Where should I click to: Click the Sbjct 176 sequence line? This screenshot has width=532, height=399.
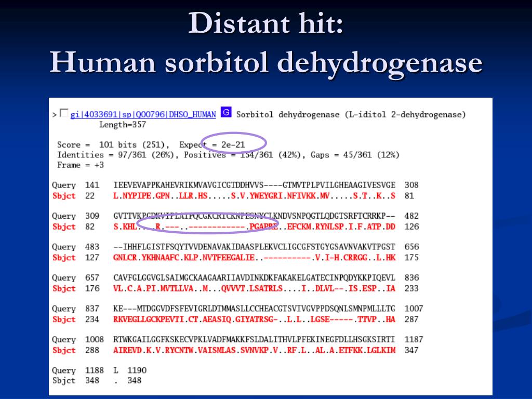tap(235, 288)
